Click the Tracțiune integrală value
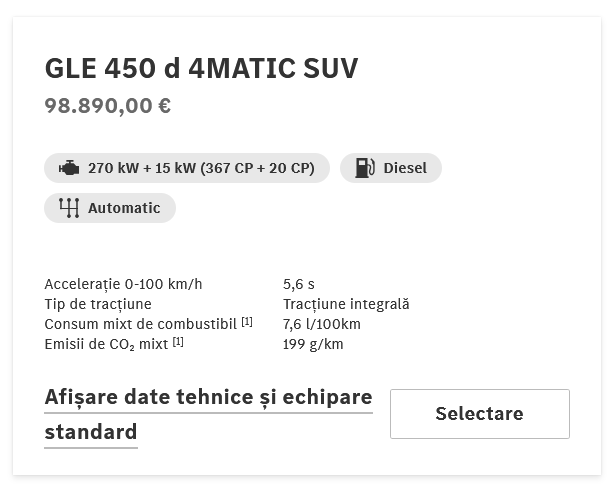The width and height of the screenshot is (615, 493). coord(346,304)
